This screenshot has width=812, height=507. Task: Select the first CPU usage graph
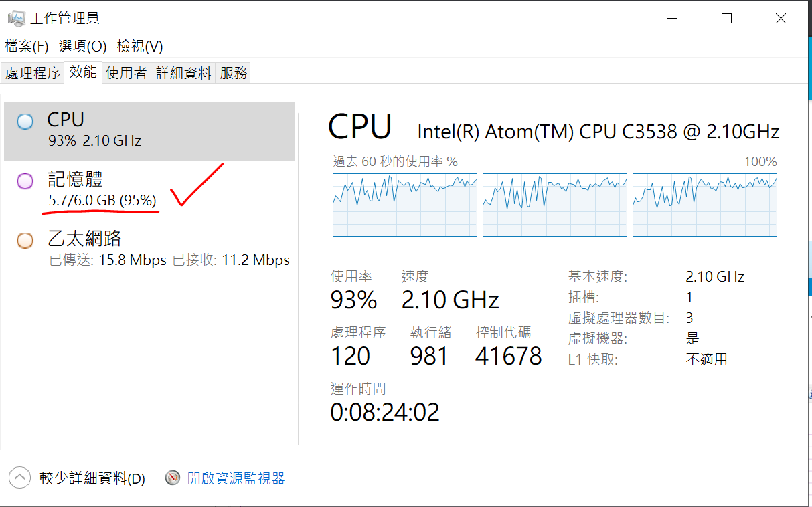coord(405,205)
